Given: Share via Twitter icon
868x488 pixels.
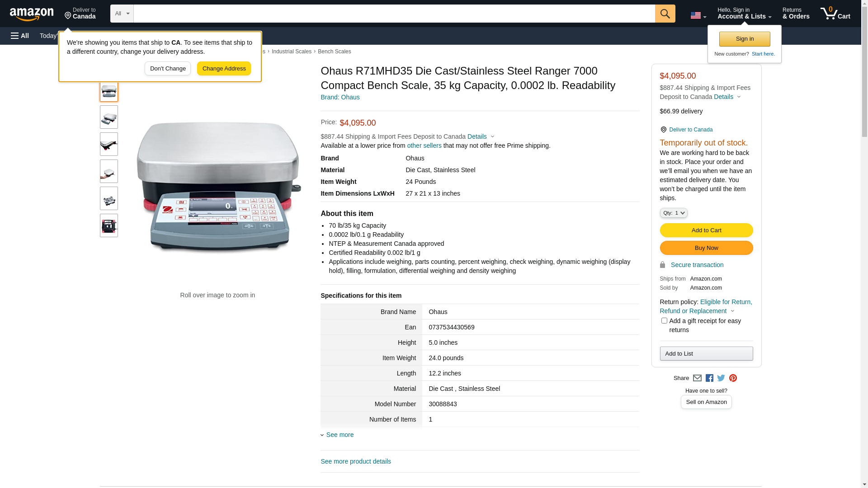Looking at the screenshot, I should pyautogui.click(x=721, y=378).
